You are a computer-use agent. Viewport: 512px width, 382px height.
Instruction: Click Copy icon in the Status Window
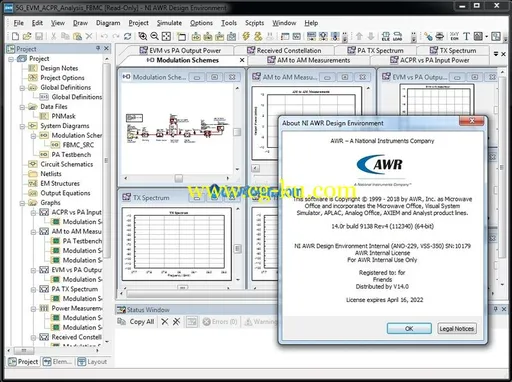click(x=122, y=322)
